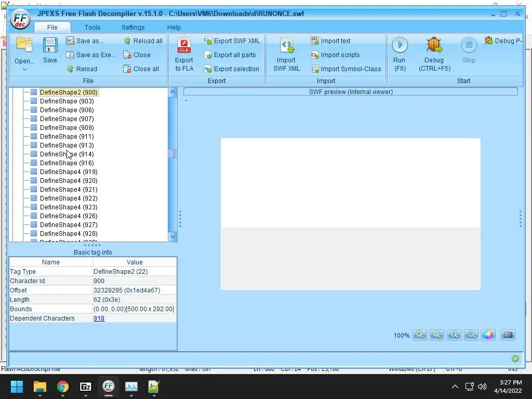Import SWF XML
532x399 pixels.
pos(287,54)
